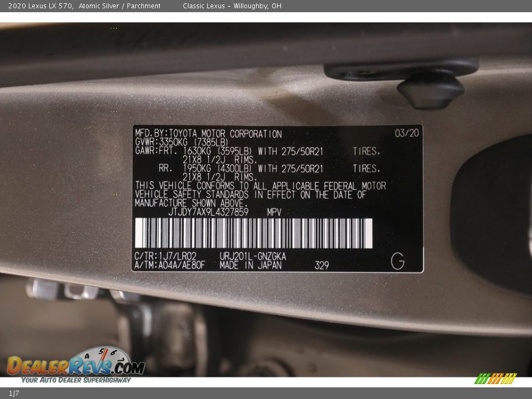Image resolution: width=532 pixels, height=399 pixels.
Task: Click the number 329 on label
Action: tap(321, 265)
